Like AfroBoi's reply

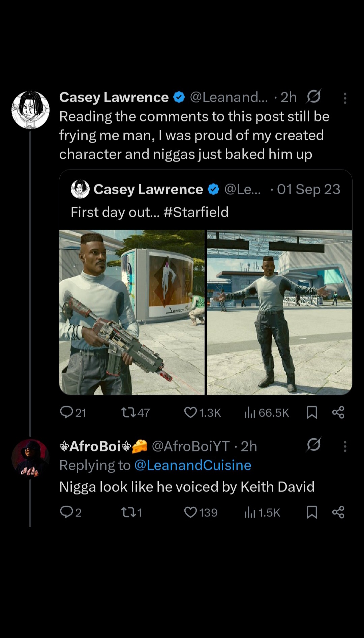pyautogui.click(x=190, y=512)
